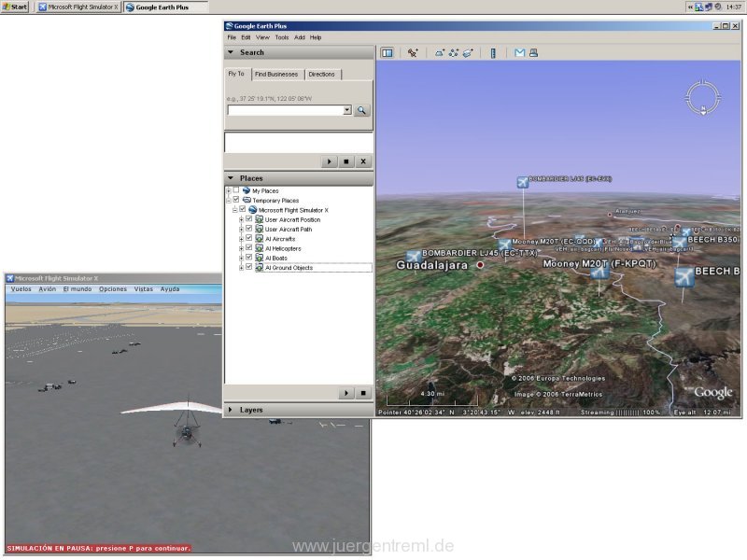The height and width of the screenshot is (560, 747).
Task: Click the BOMBARDIER LJ45 (EC-TTX) plane marker
Action: (414, 256)
